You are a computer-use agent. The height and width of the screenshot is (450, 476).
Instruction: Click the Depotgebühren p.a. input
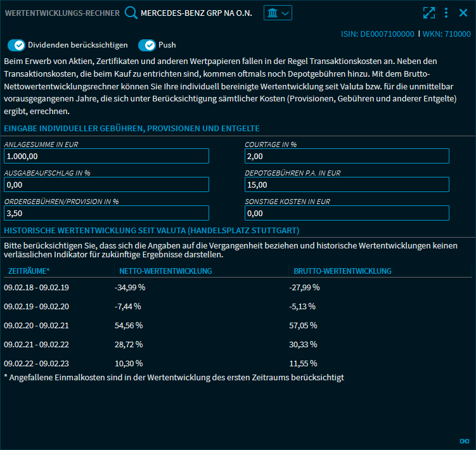[x=347, y=184]
